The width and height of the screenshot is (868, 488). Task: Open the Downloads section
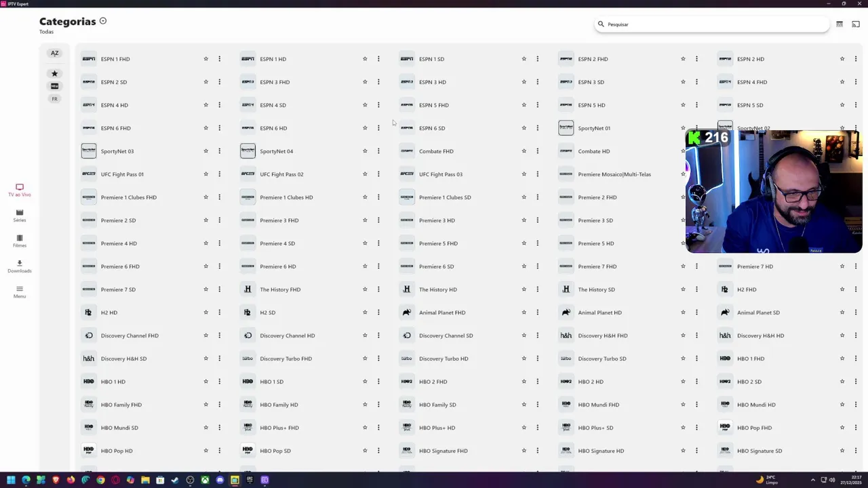tap(20, 266)
